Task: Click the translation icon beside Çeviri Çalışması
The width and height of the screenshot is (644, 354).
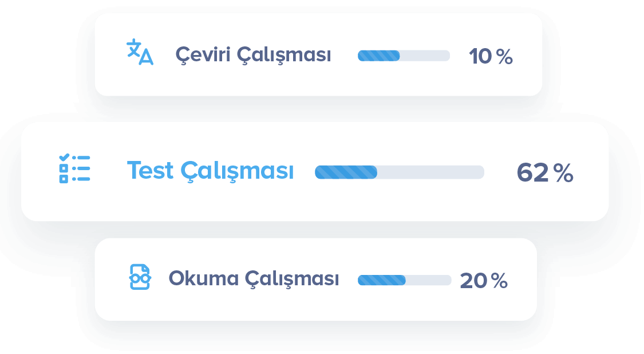Action: tap(140, 53)
